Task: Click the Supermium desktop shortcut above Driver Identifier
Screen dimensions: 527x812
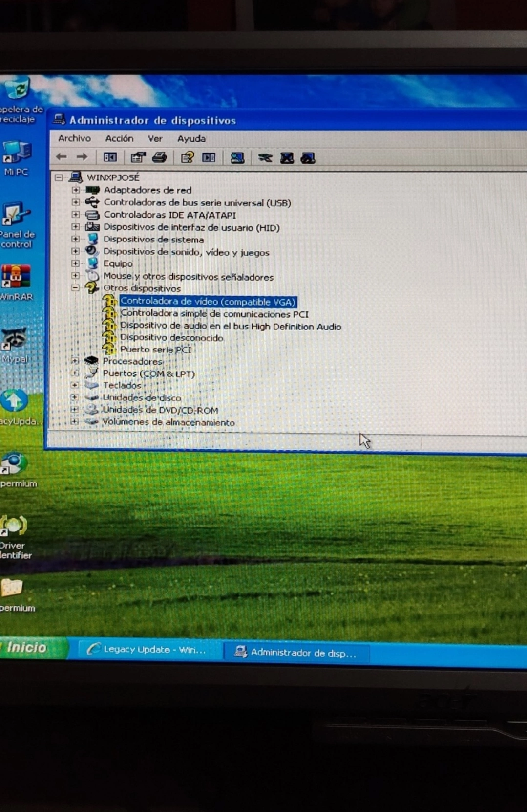Action: click(x=13, y=463)
